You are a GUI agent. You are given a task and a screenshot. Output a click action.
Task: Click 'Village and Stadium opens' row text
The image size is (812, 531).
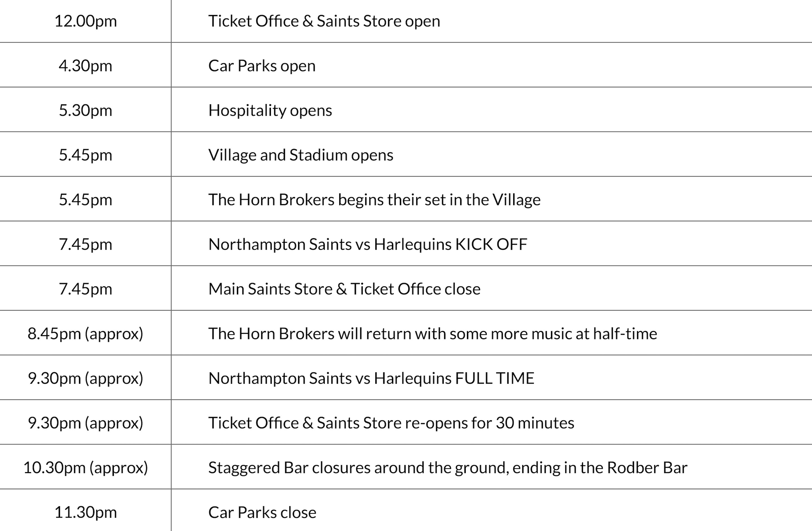point(301,155)
